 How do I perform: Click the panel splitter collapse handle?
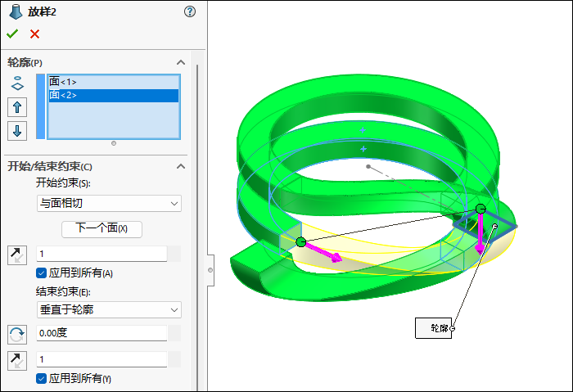210,270
